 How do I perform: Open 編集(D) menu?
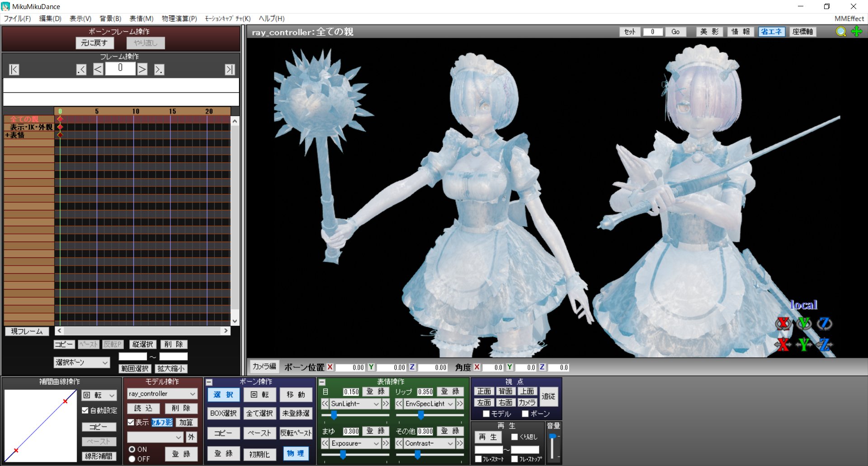50,19
